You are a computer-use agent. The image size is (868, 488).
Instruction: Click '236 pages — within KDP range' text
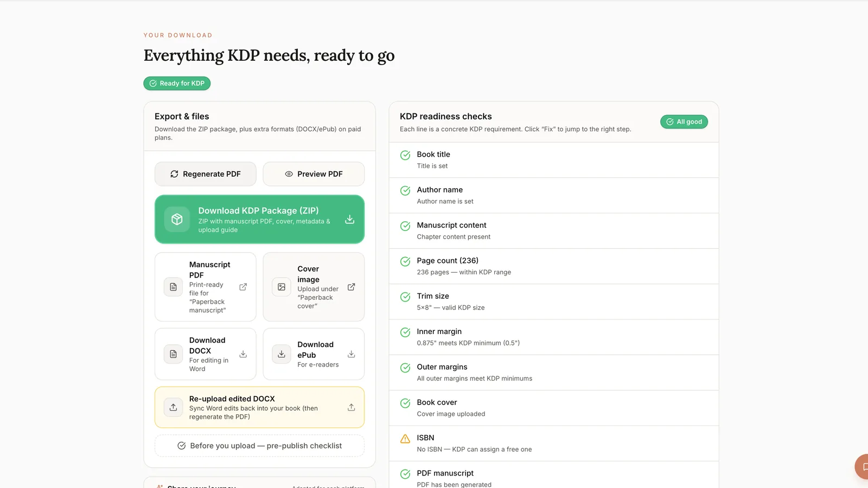click(464, 272)
